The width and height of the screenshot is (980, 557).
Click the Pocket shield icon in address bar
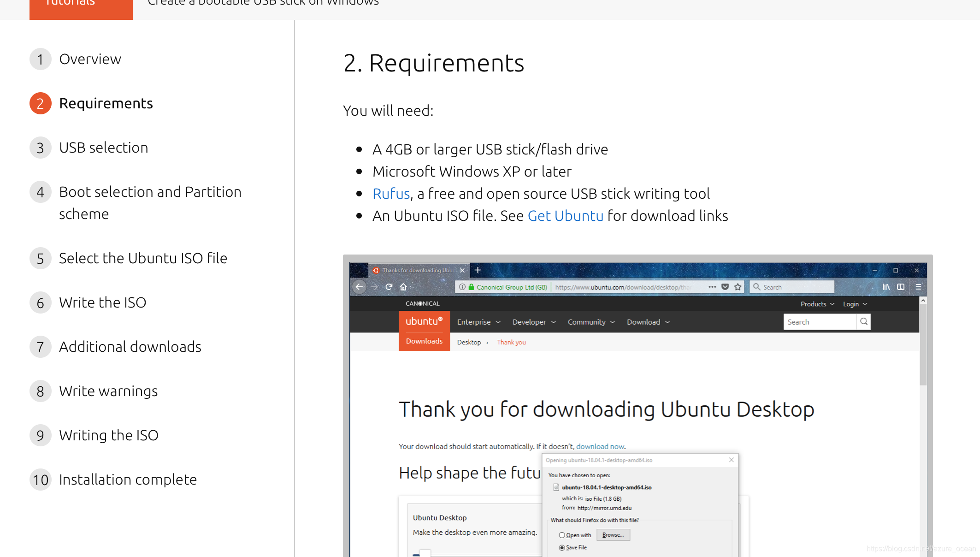click(725, 287)
